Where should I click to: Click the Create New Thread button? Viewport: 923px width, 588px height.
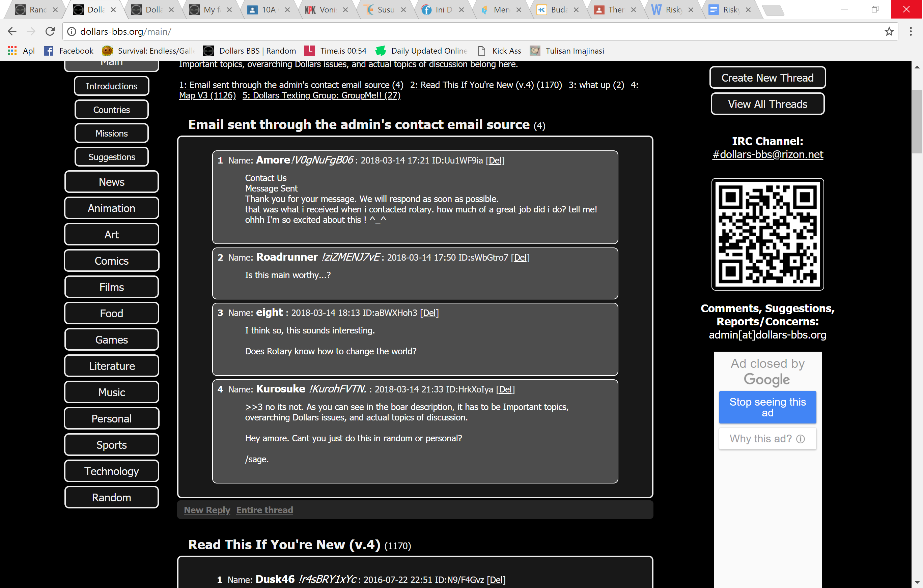pyautogui.click(x=767, y=77)
